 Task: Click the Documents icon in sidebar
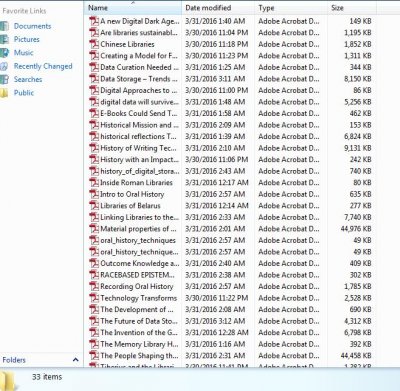click(4, 26)
